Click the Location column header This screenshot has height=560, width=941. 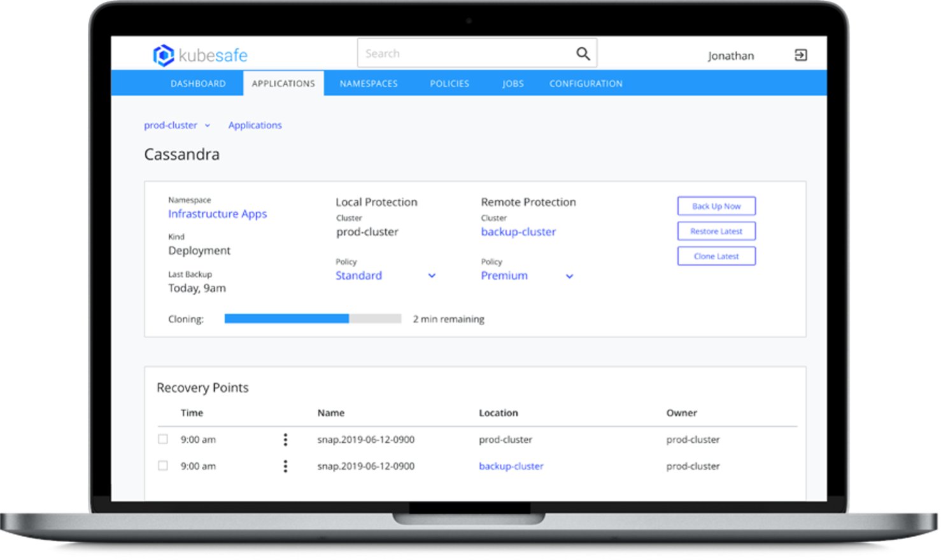(x=499, y=413)
